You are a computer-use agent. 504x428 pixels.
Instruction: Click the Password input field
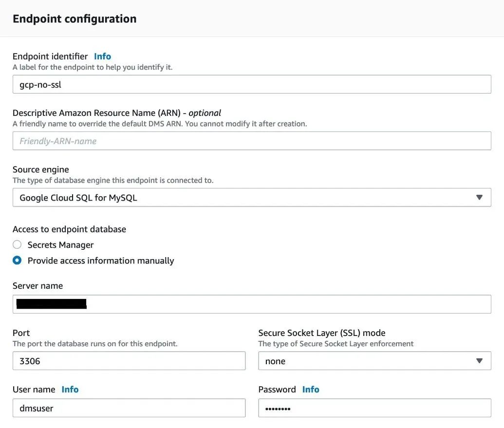pyautogui.click(x=374, y=408)
